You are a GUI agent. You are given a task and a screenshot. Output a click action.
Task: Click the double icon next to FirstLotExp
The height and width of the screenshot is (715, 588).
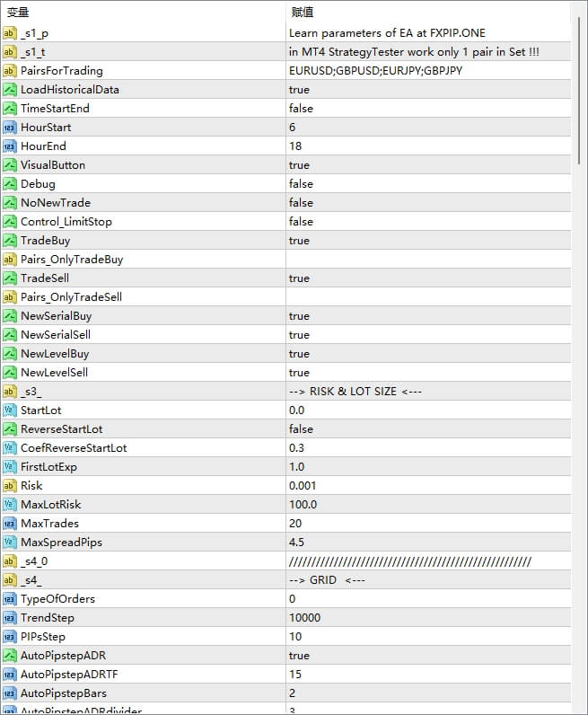point(10,467)
